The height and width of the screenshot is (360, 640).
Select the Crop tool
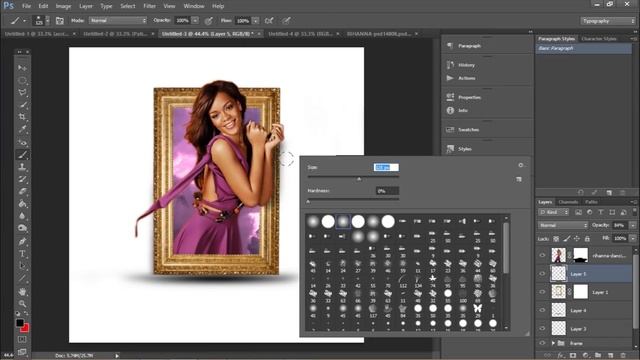[x=22, y=117]
